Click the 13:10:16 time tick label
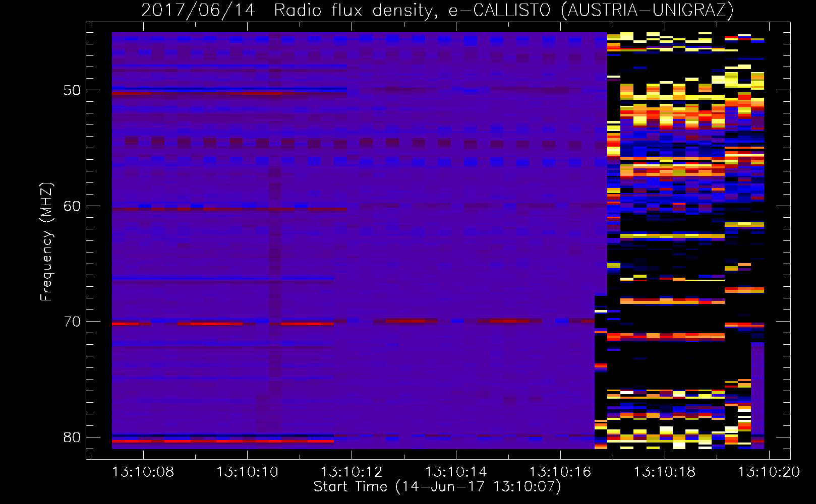816x504 pixels. (560, 472)
